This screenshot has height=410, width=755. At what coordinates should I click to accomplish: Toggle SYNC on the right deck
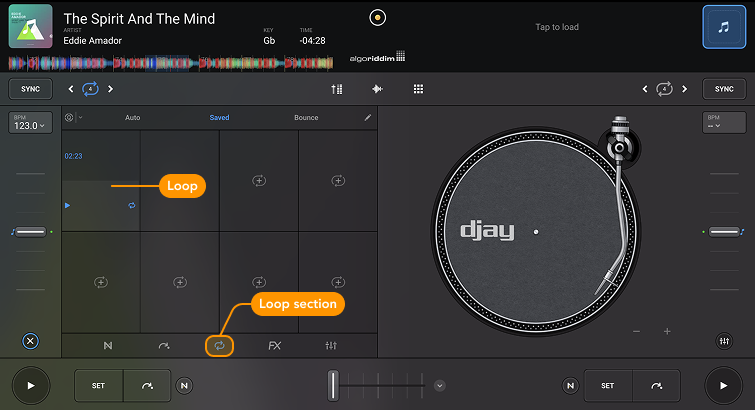724,89
